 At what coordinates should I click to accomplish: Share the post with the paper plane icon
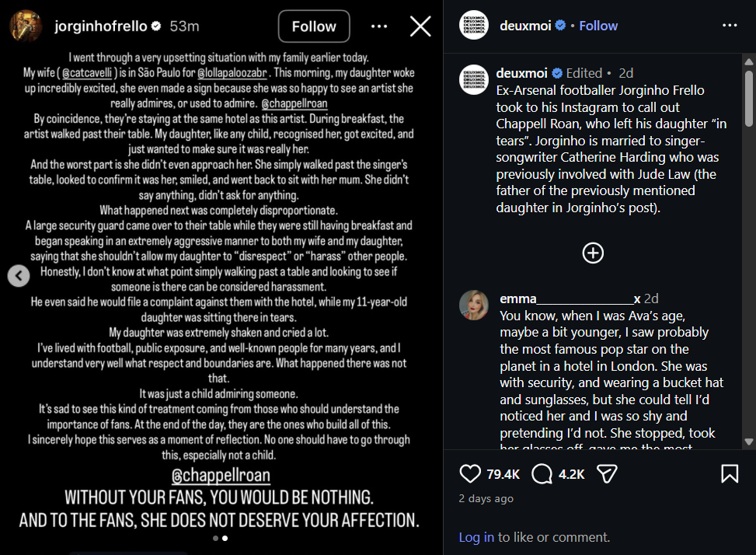pos(607,473)
